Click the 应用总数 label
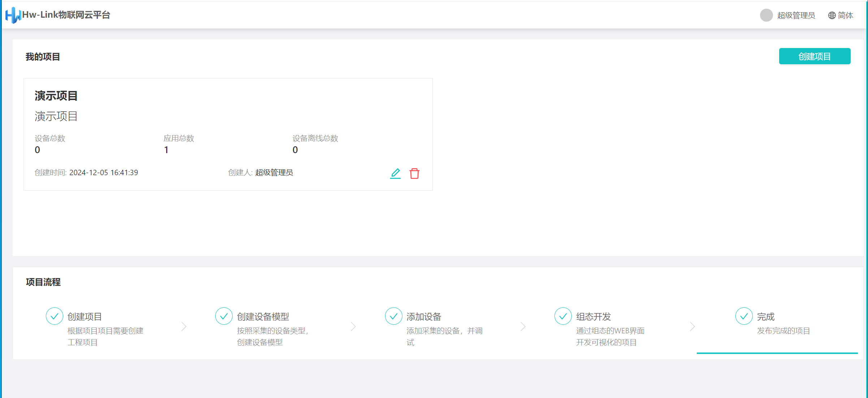The width and height of the screenshot is (868, 398). click(x=179, y=138)
